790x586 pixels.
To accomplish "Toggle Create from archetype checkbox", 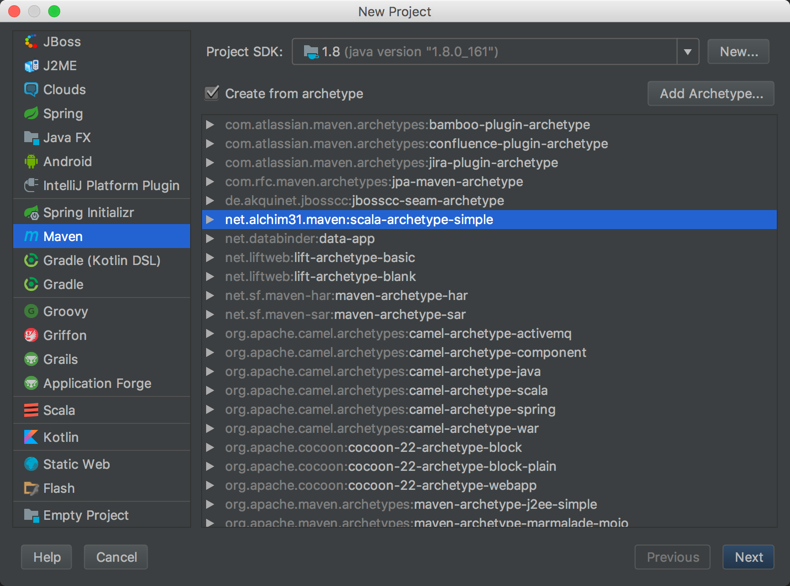I will point(212,93).
